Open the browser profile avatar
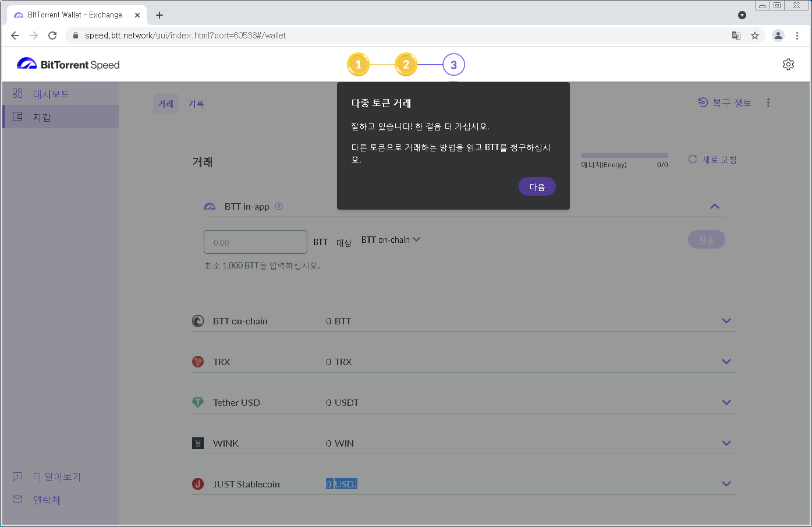812x527 pixels. point(778,36)
